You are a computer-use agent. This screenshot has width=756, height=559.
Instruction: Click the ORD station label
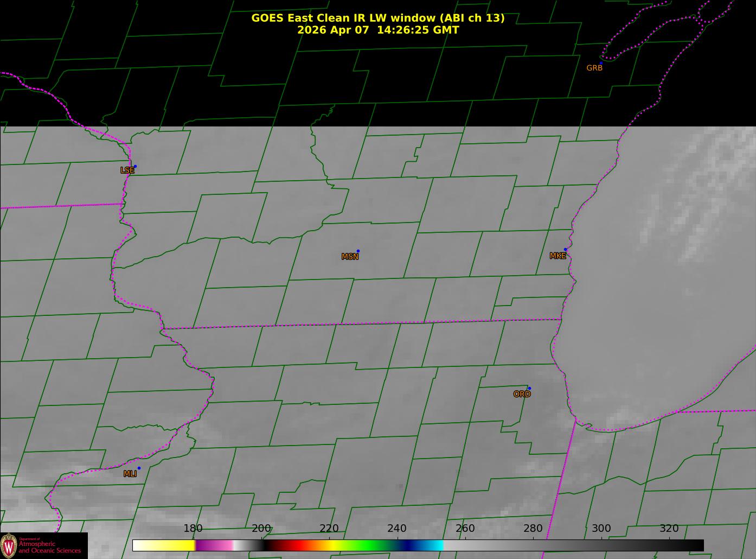522,394
